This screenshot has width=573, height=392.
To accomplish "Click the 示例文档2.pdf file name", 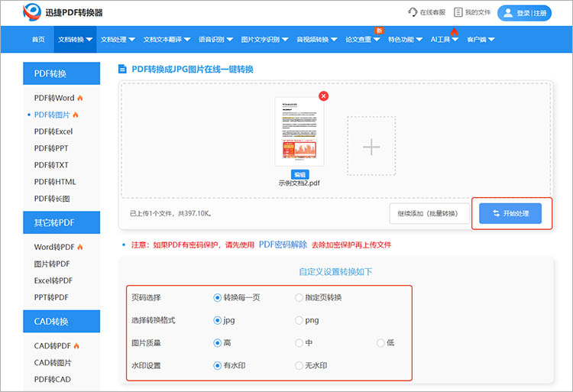I will (299, 183).
